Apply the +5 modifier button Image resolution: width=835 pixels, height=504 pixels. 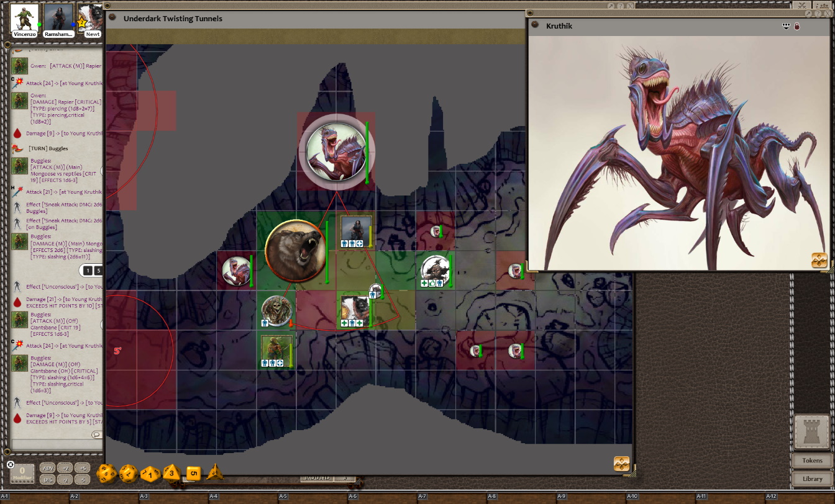83,468
